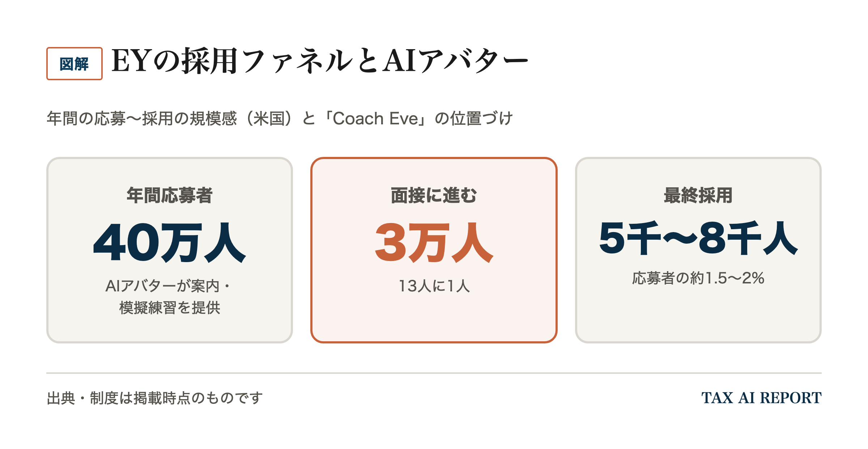Select the 最終採用 card
The height and width of the screenshot is (449, 868).
point(698,250)
